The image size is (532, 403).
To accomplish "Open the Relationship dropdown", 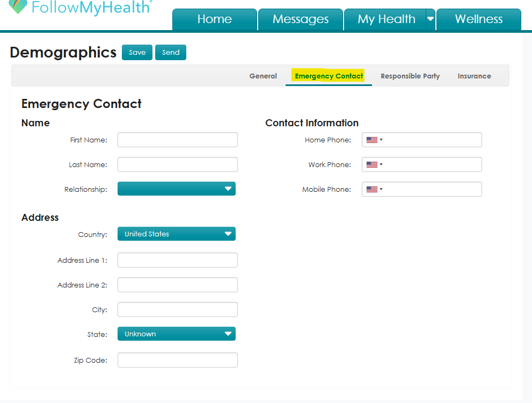I will tap(176, 189).
